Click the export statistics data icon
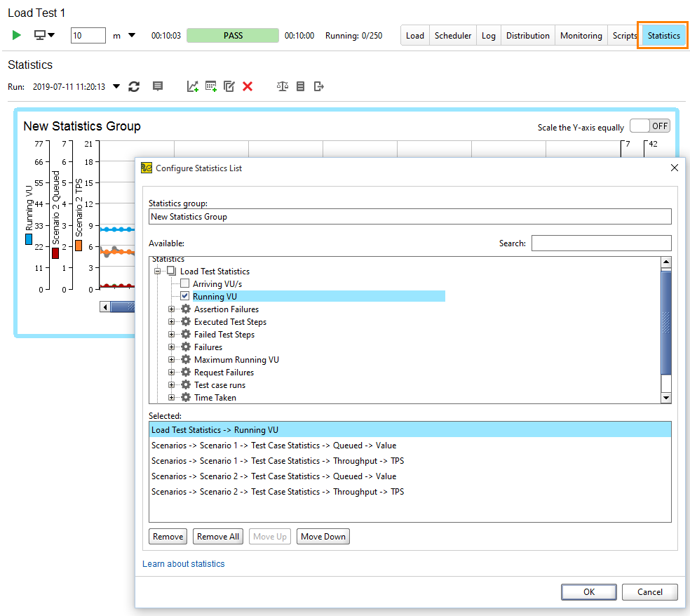 pyautogui.click(x=318, y=86)
